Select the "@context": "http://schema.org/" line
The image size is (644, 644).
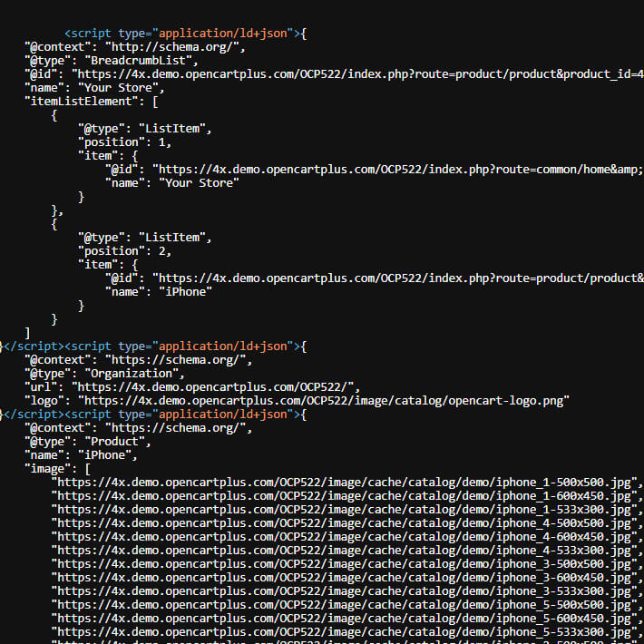pos(135,47)
